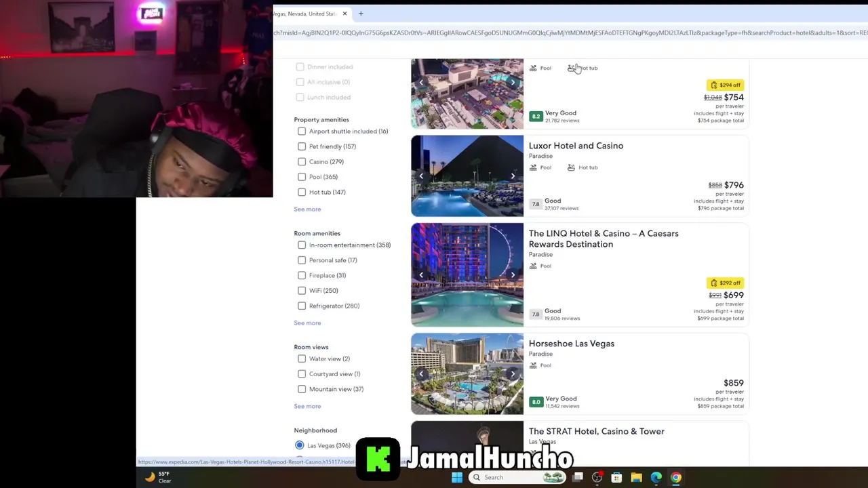Image resolution: width=868 pixels, height=488 pixels.
Task: Open Microsoft Edge from the taskbar
Action: 656,477
